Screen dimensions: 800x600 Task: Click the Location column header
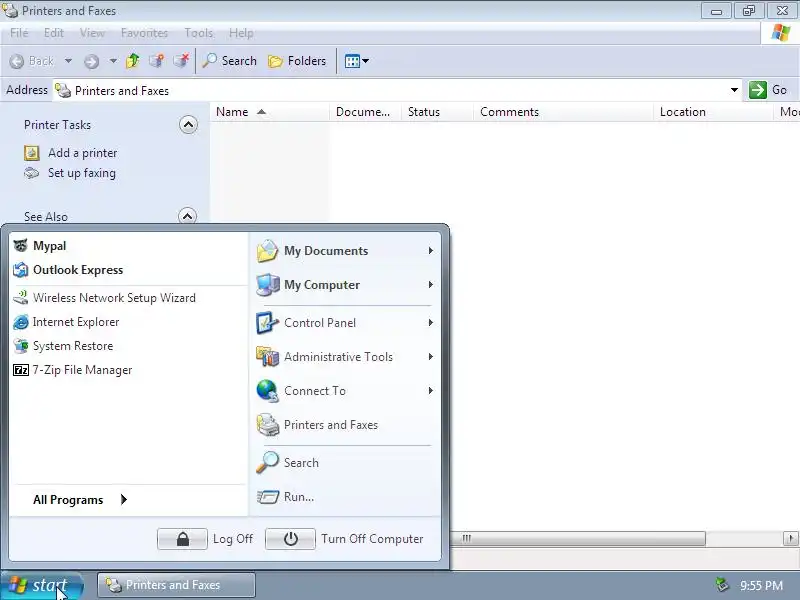(713, 112)
